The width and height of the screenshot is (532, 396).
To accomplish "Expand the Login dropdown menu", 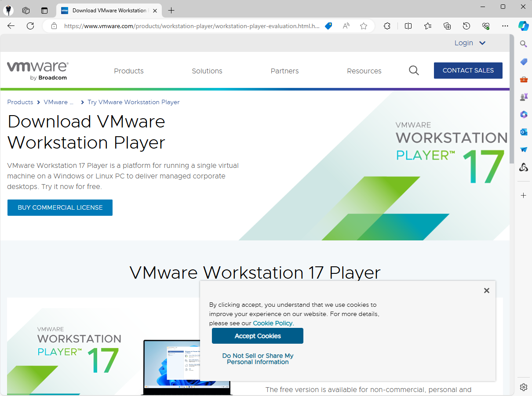I will click(470, 43).
